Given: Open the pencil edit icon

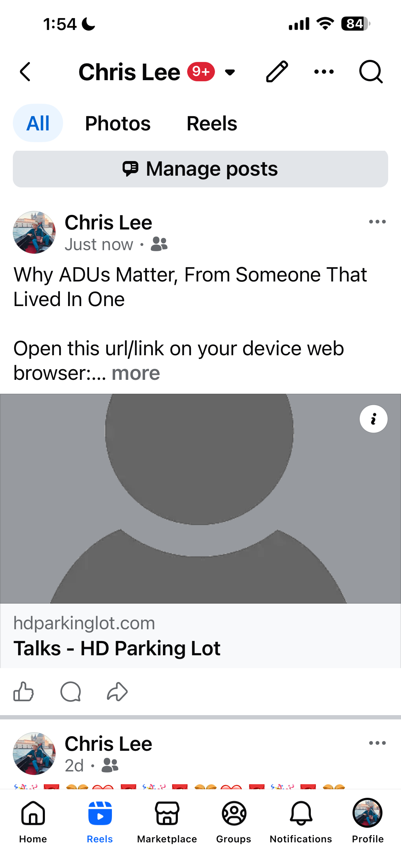Looking at the screenshot, I should 277,72.
